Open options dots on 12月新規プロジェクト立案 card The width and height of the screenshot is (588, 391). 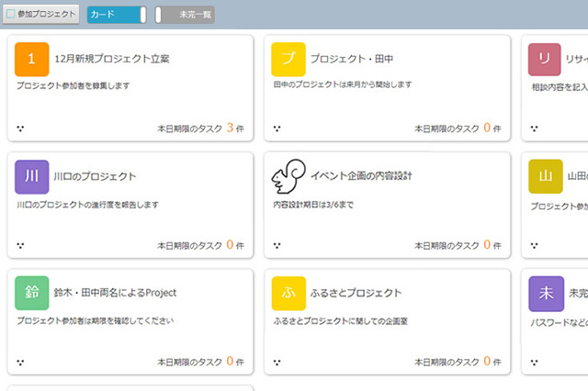click(20, 128)
